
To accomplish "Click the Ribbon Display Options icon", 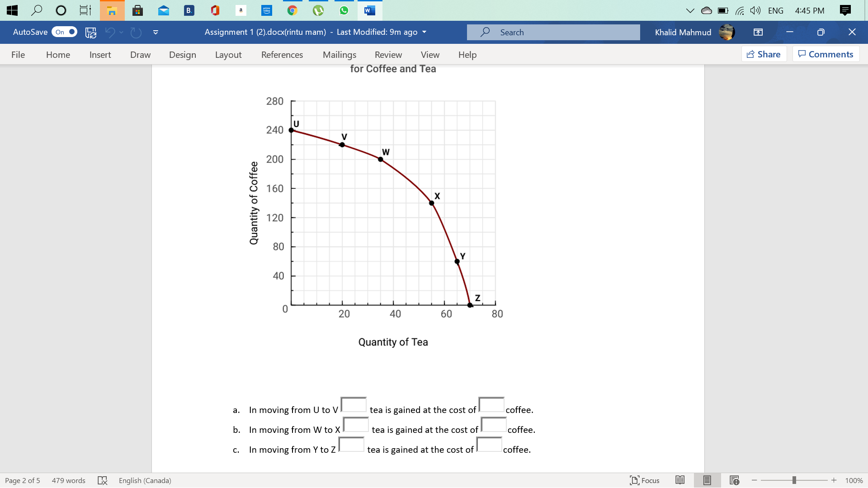I will coord(758,32).
